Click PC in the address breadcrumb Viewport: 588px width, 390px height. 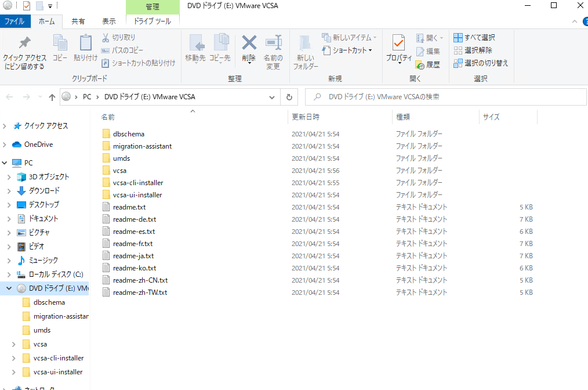tap(87, 97)
